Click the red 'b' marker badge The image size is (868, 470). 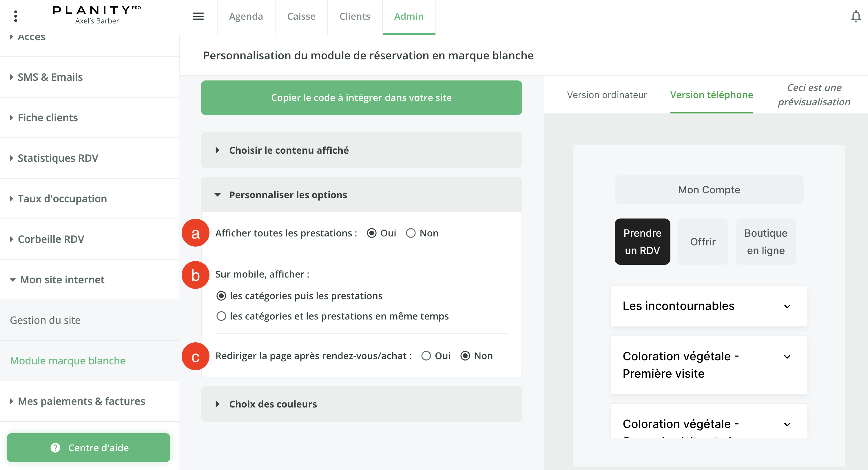pos(196,275)
